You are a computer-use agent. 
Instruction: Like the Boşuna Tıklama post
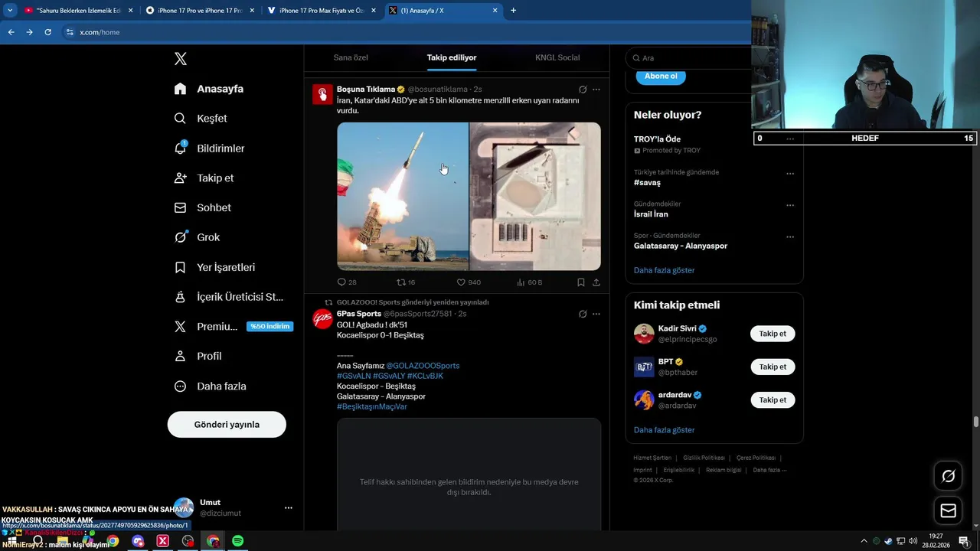(469, 282)
